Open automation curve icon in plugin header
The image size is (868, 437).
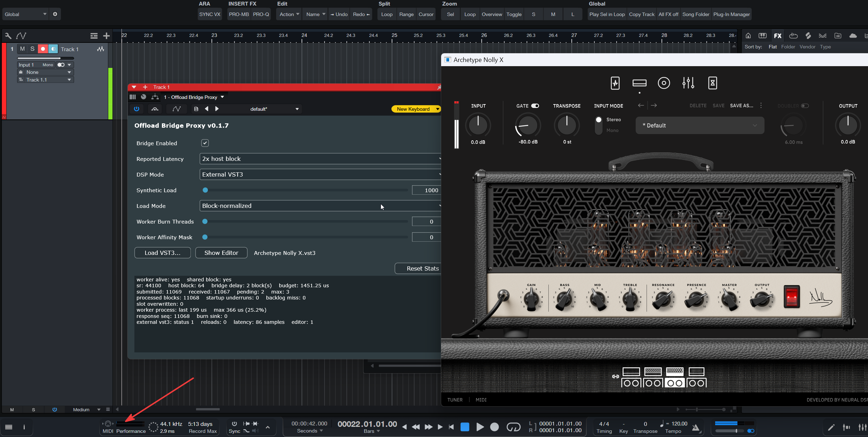[x=177, y=109]
